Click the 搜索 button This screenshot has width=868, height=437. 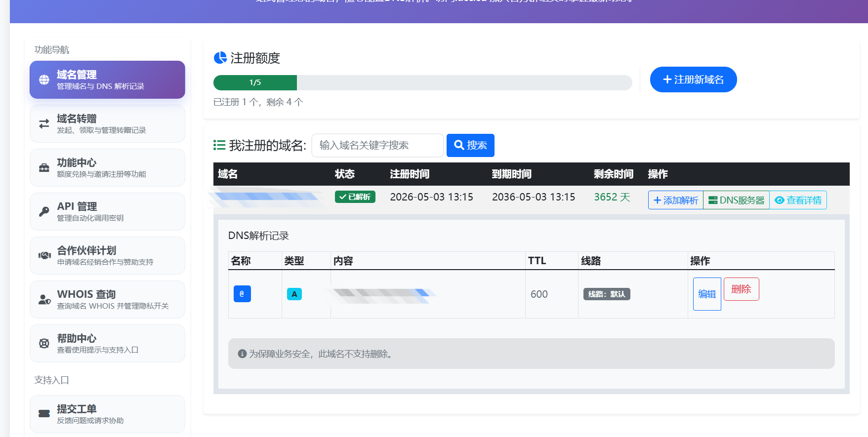(470, 145)
